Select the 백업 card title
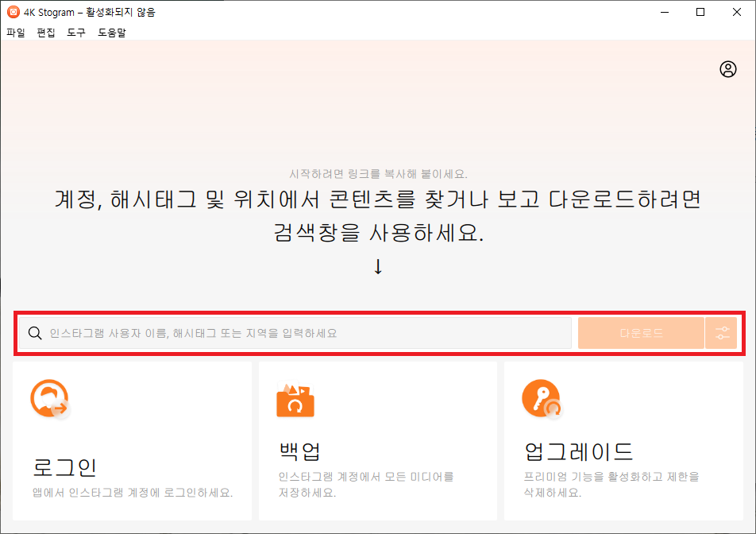This screenshot has width=756, height=534. pos(299,451)
